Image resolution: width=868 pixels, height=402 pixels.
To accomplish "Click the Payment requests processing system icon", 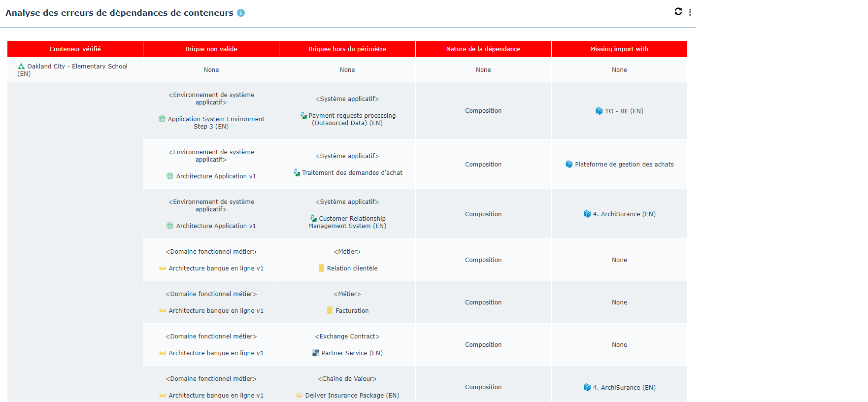I will coord(303,115).
